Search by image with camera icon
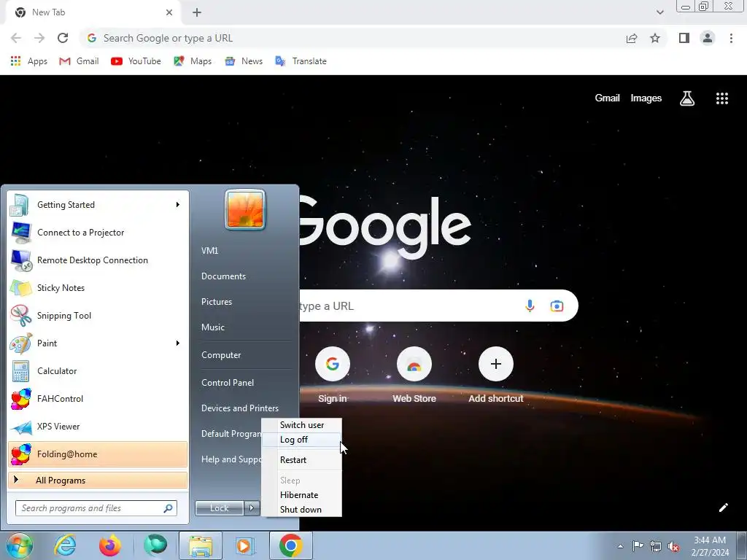Screen dimensions: 747x560 coord(557,306)
